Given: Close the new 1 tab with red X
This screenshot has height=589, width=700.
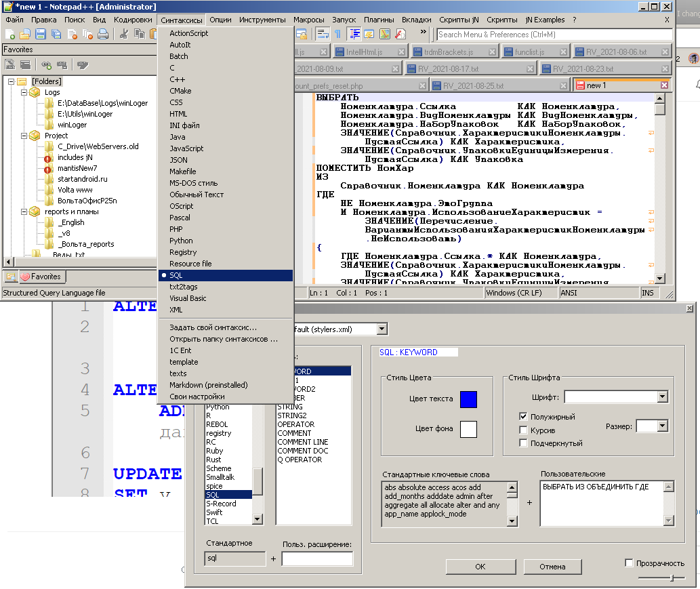Looking at the screenshot, I should click(664, 85).
